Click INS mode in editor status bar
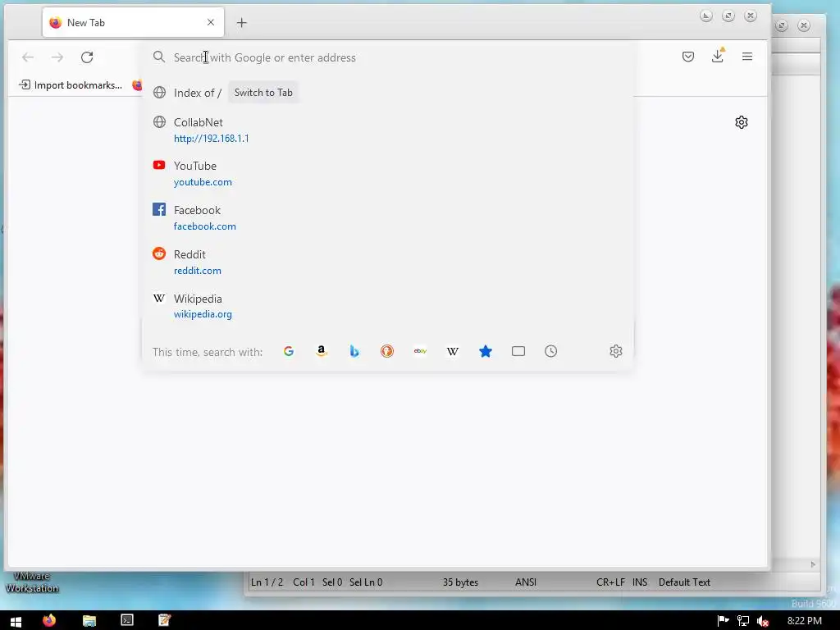Screen dimensions: 840x630 [640, 582]
